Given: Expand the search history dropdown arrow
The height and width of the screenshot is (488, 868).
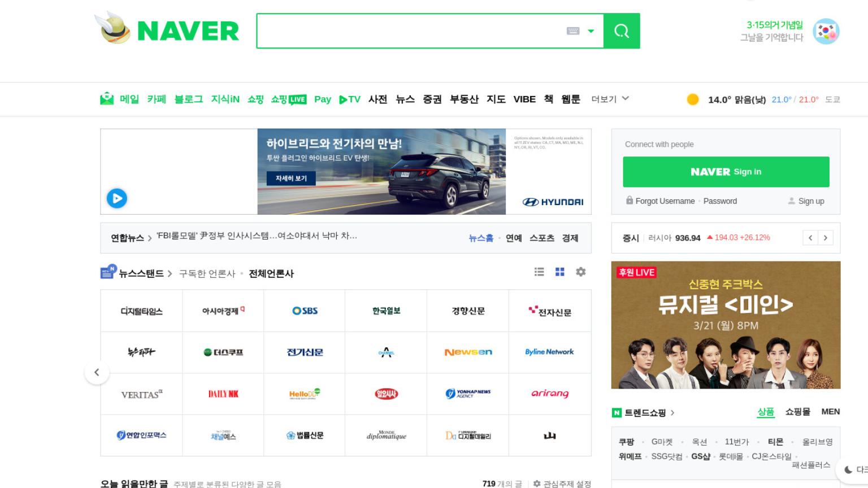Looking at the screenshot, I should (591, 31).
